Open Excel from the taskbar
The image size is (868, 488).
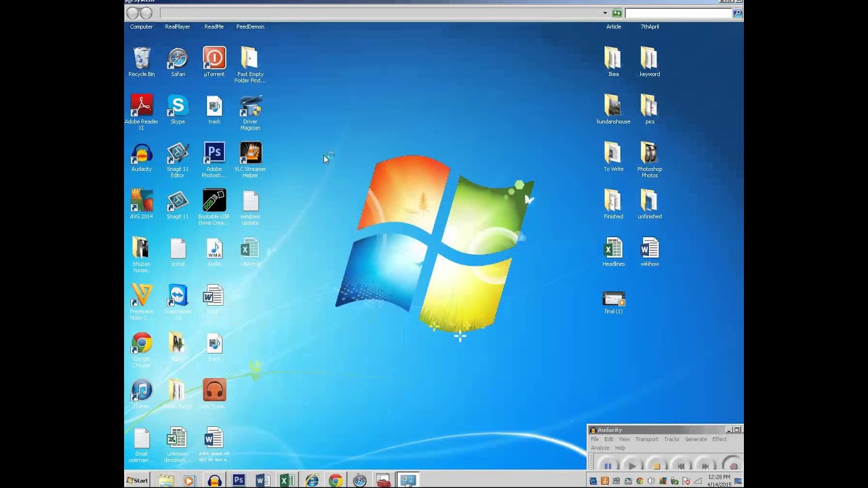pyautogui.click(x=287, y=481)
